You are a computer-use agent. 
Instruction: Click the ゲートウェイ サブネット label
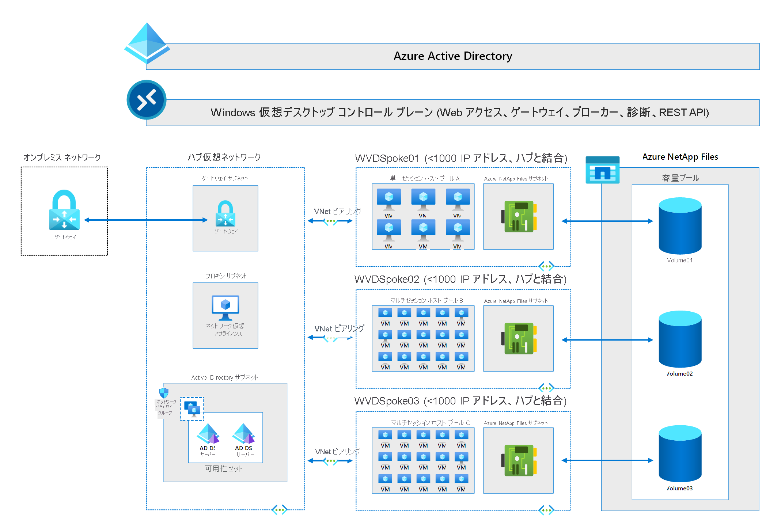tap(225, 178)
